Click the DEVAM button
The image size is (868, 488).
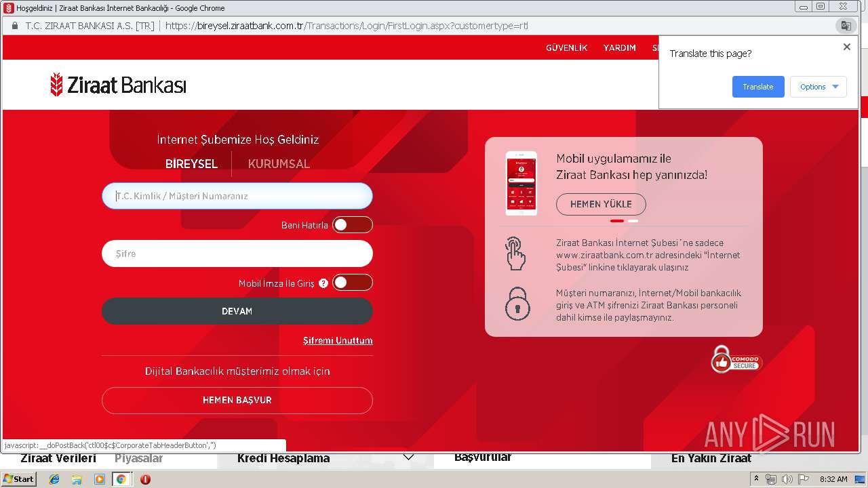point(237,311)
